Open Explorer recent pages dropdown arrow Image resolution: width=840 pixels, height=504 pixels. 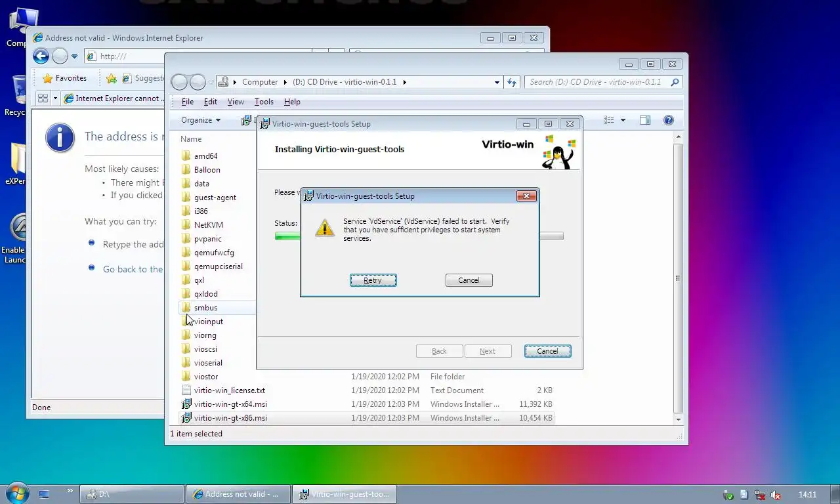pyautogui.click(x=211, y=82)
